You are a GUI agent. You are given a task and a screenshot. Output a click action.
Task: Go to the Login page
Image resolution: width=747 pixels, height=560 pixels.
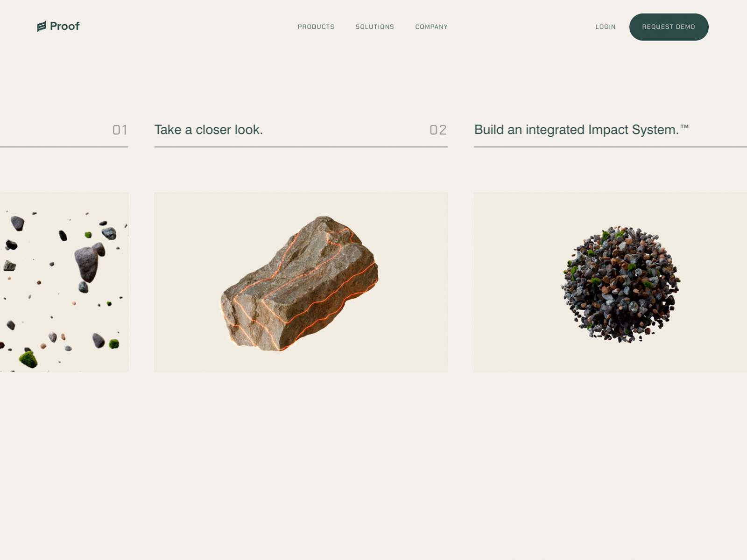point(605,27)
